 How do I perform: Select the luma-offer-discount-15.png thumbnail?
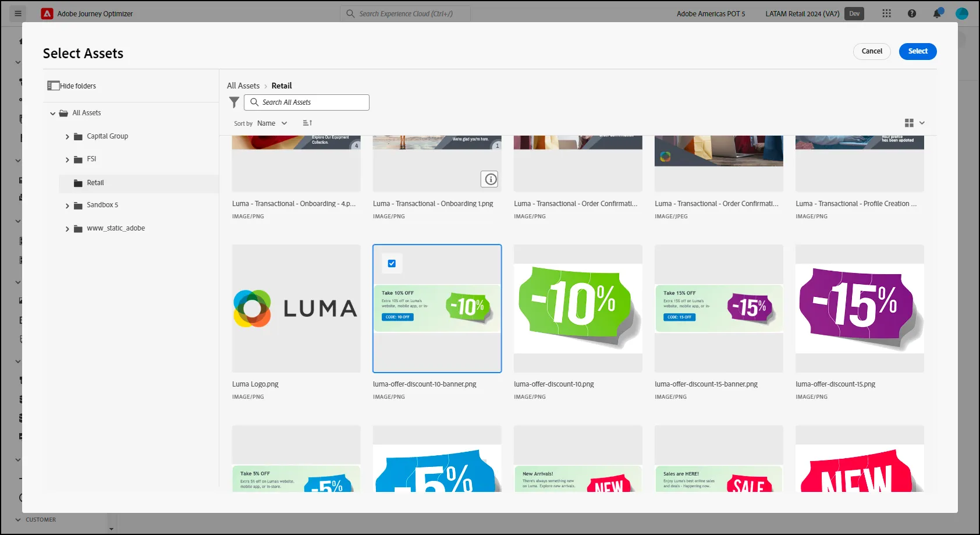(860, 309)
